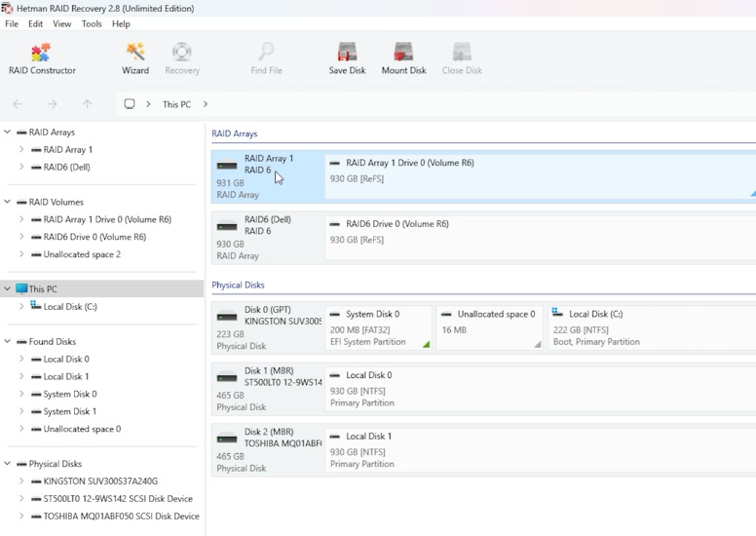This screenshot has height=536, width=756.
Task: Click the Close Disk icon
Action: (x=462, y=52)
